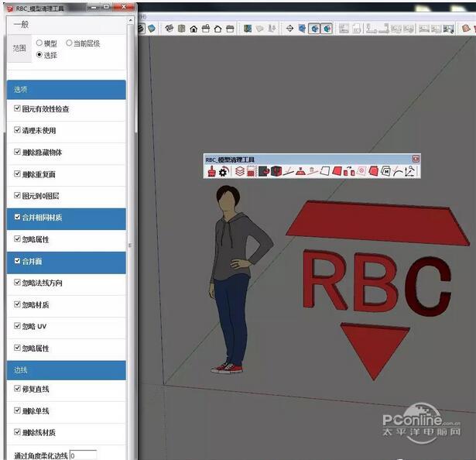The width and height of the screenshot is (476, 460).
Task: Collapse the 选项 section header
Action: [66, 90]
